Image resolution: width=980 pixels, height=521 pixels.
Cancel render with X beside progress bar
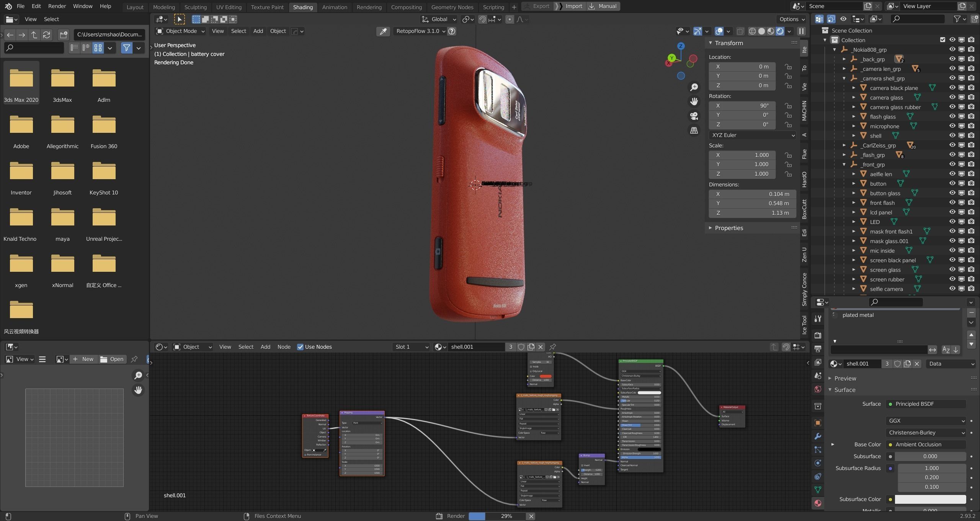pyautogui.click(x=531, y=516)
